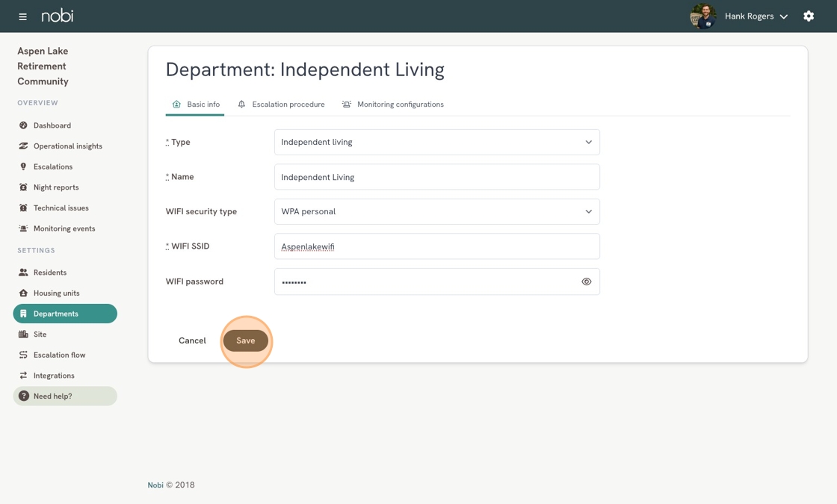837x504 pixels.
Task: Open the settings gear icon
Action: click(x=809, y=16)
